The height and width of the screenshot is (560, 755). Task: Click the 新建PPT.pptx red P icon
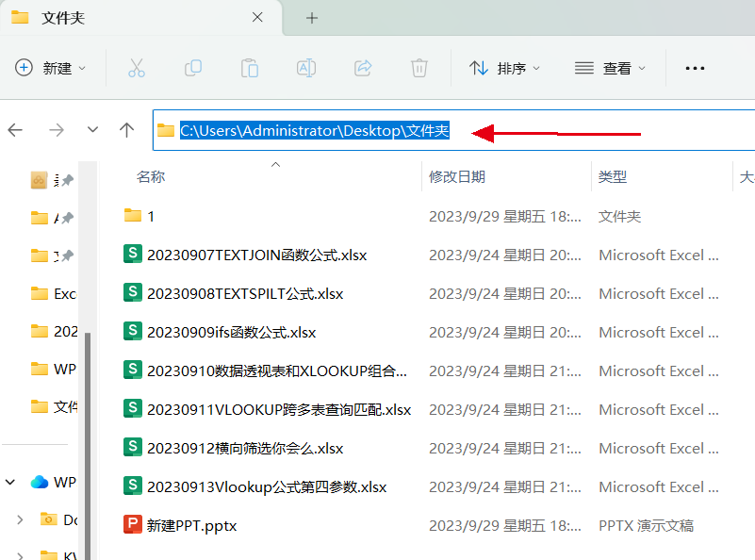point(132,524)
